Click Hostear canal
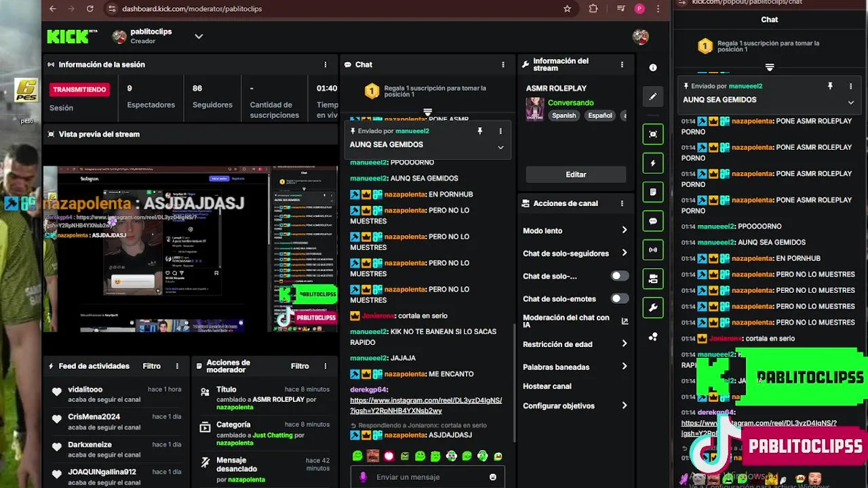This screenshot has height=488, width=868. 547,386
